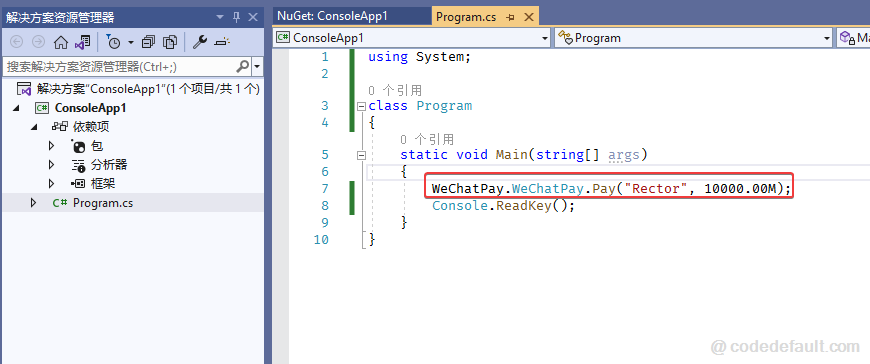The height and width of the screenshot is (364, 870).
Task: Click the Solution Explorer search input field
Action: (119, 67)
